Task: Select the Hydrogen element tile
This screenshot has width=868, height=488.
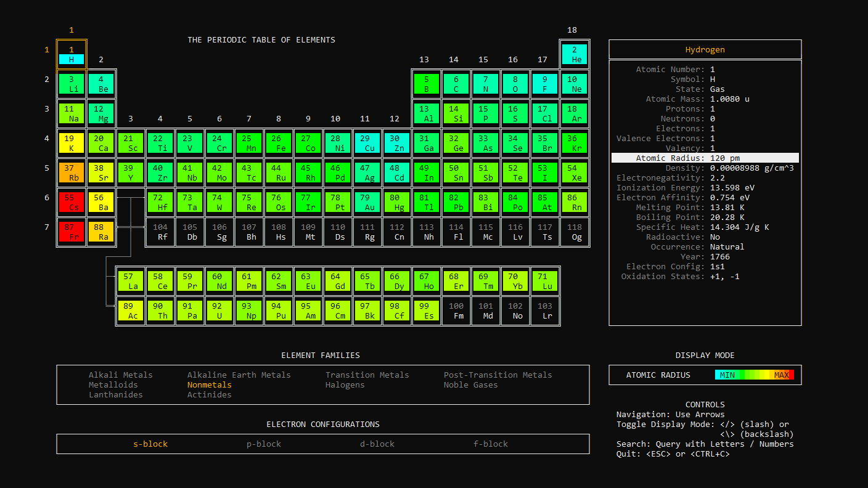Action: (71, 54)
